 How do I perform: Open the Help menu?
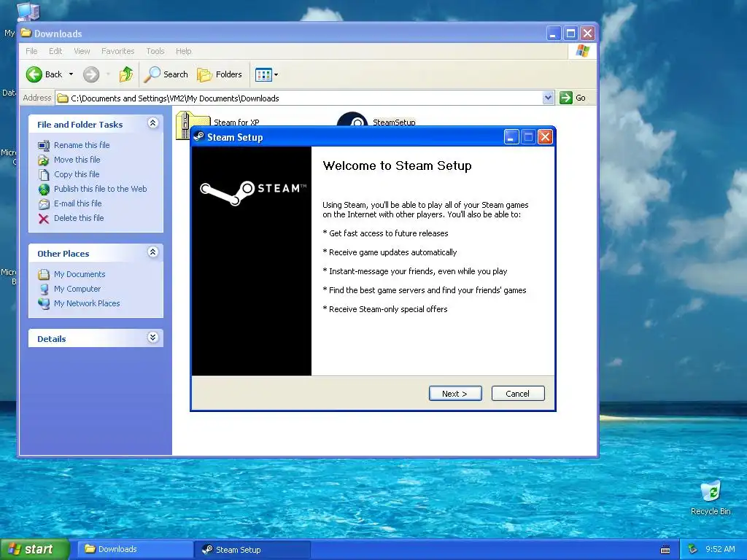tap(183, 51)
